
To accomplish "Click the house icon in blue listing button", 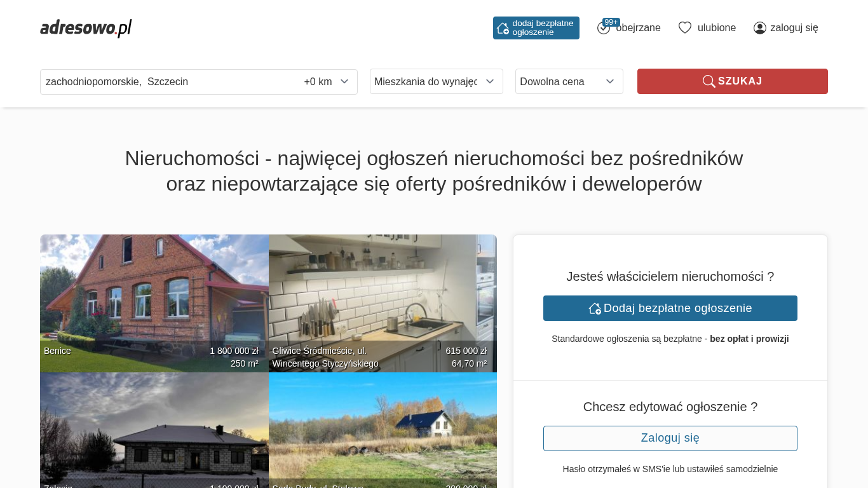I will (595, 308).
